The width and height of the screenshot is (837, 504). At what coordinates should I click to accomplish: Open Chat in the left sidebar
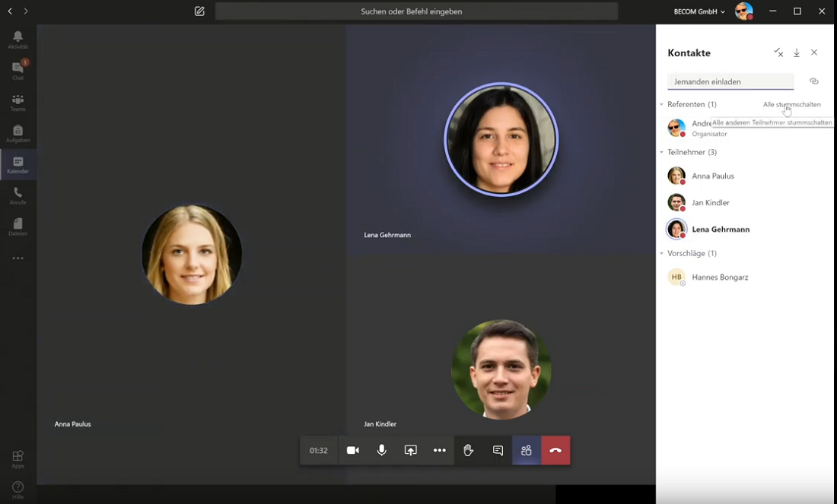[x=18, y=71]
